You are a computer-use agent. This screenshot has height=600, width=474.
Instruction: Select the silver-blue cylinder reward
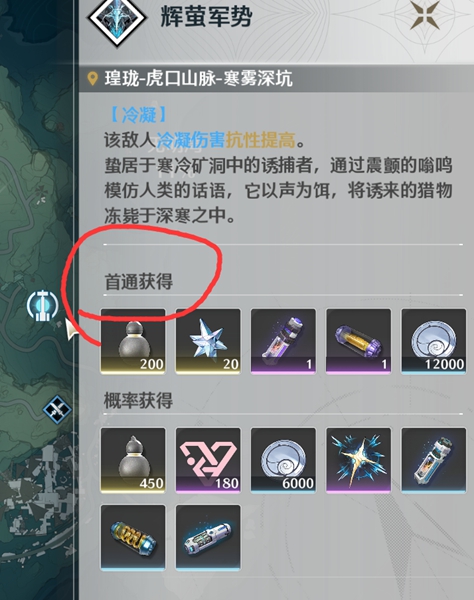tap(208, 537)
